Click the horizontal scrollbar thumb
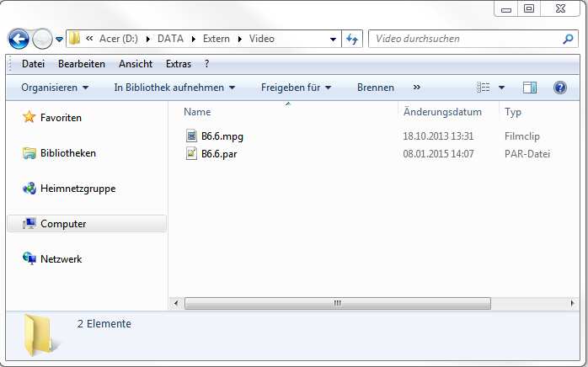This screenshot has height=367, width=588. [x=337, y=303]
